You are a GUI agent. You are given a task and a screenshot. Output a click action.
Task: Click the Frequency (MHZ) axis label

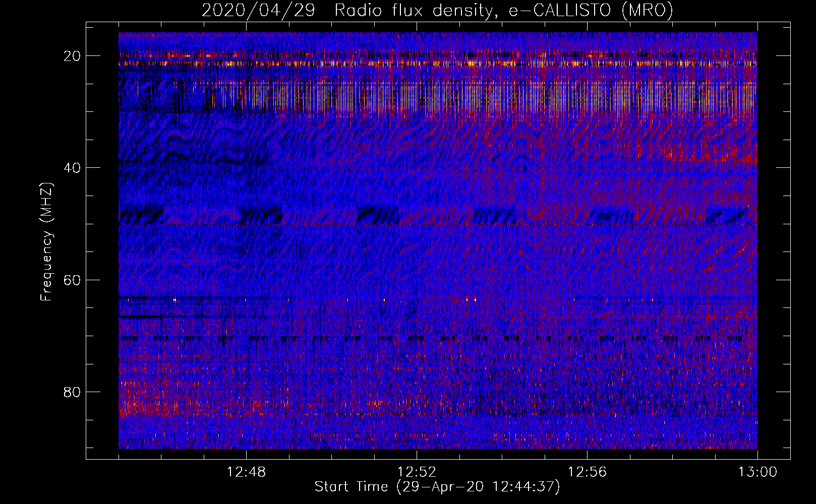click(x=46, y=241)
